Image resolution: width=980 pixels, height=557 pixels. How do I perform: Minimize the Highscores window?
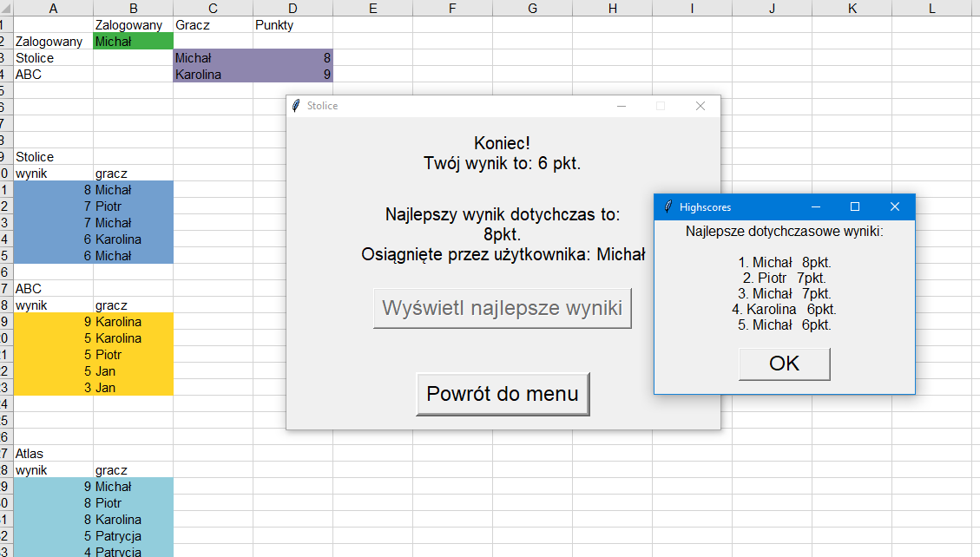click(x=815, y=207)
